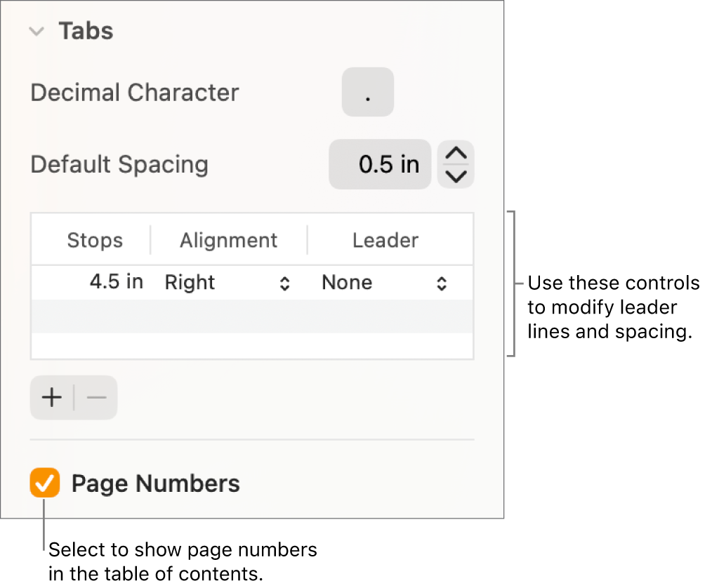Click the up arrow to increase Default Spacing
The image size is (712, 588).
(455, 153)
